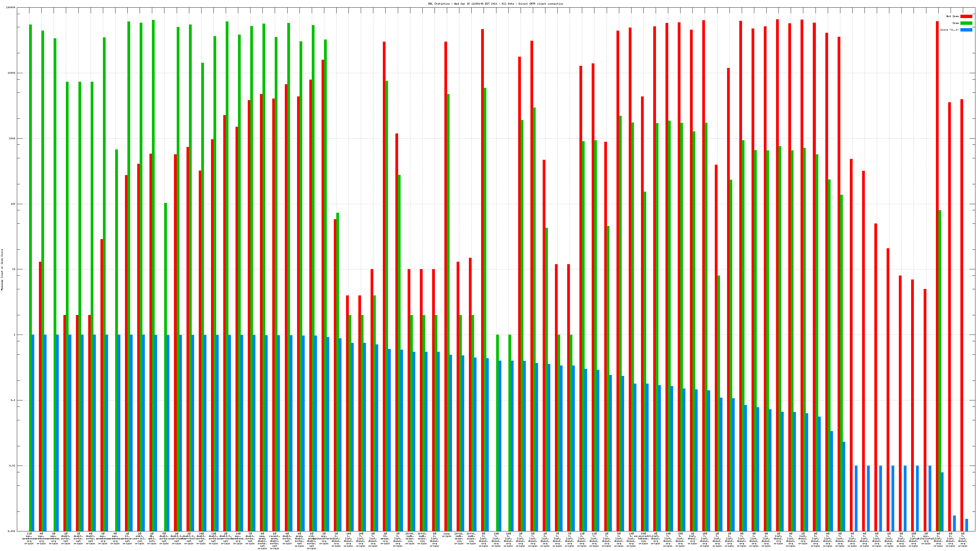Click the 100000 y-axis tick label
Viewport: 980px width, 551px height.
[x=11, y=8]
